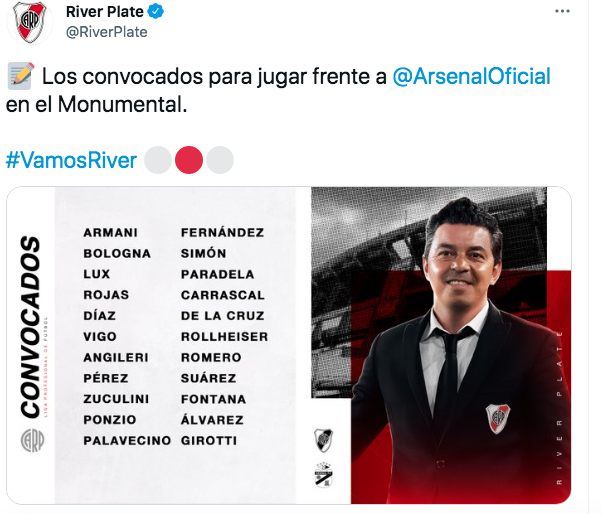
Task: Click the last white circle emoji
Action: tap(220, 160)
